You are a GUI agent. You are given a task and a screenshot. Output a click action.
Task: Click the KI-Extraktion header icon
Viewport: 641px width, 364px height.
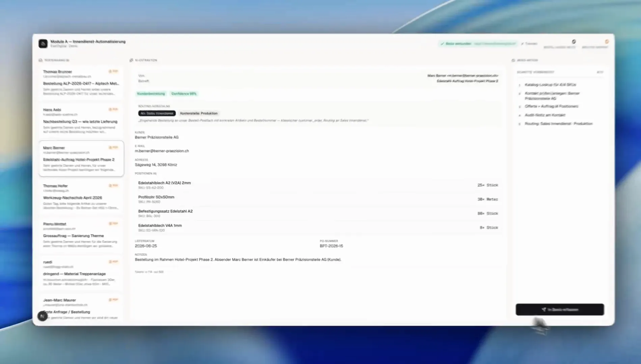tap(131, 60)
